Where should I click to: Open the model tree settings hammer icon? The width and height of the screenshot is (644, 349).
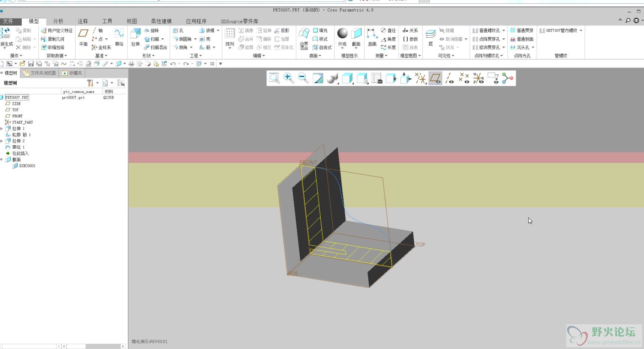[x=90, y=83]
